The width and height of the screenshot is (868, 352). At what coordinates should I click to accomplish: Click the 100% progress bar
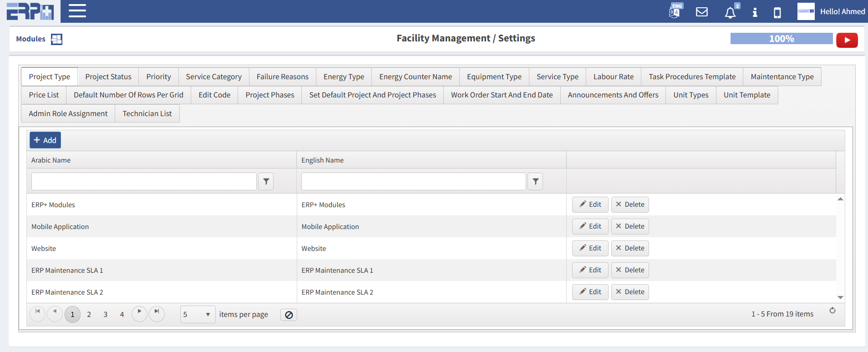781,39
